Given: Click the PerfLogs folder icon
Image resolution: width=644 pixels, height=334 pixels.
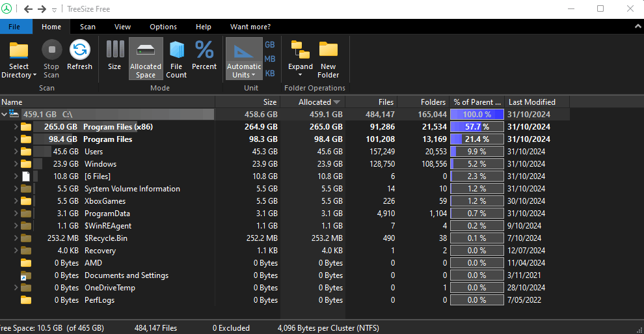Looking at the screenshot, I should [26, 300].
